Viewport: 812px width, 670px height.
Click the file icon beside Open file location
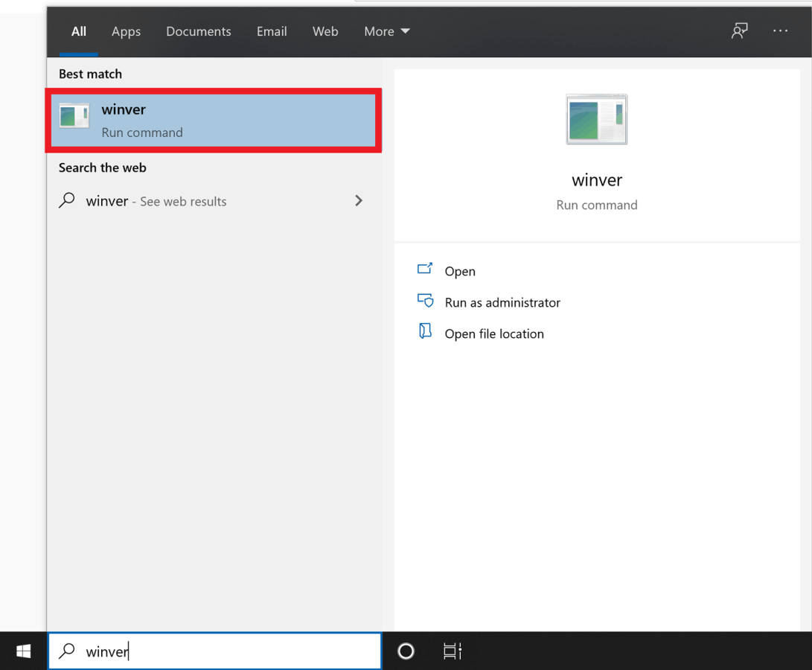point(425,332)
